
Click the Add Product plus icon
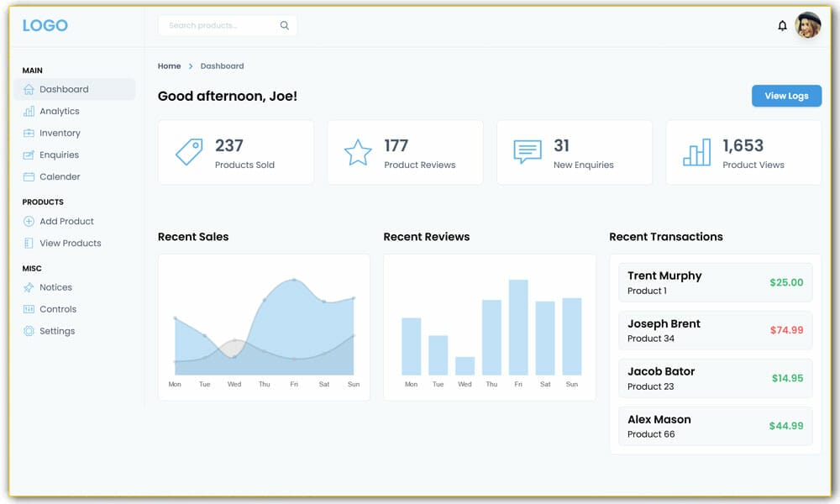pos(29,221)
